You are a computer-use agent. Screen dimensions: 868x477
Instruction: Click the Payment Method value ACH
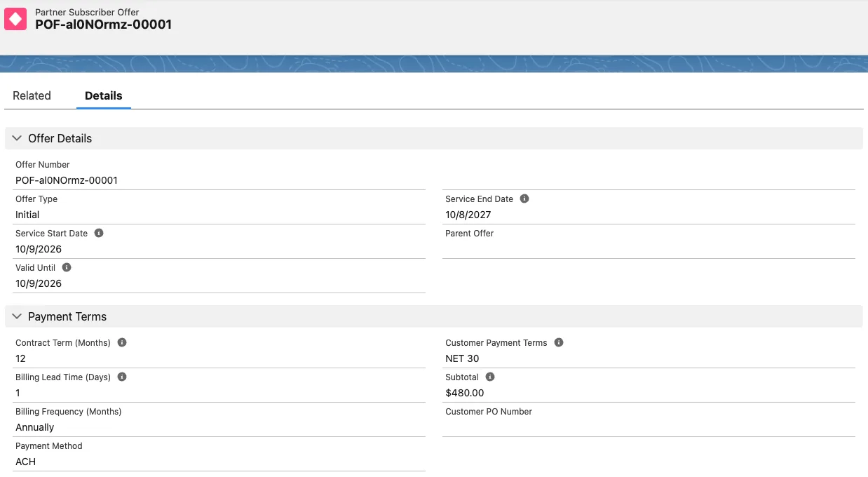(x=26, y=462)
